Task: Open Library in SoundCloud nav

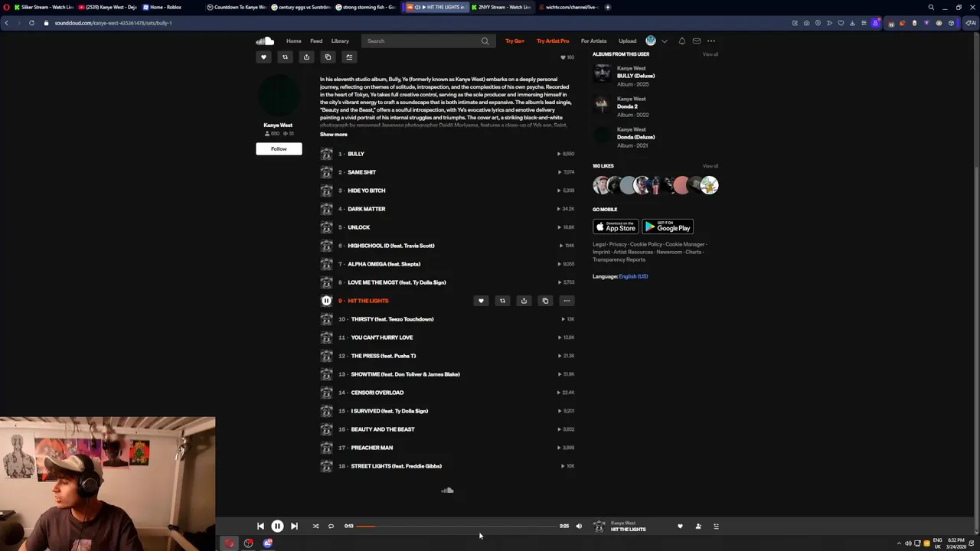Action: [340, 41]
